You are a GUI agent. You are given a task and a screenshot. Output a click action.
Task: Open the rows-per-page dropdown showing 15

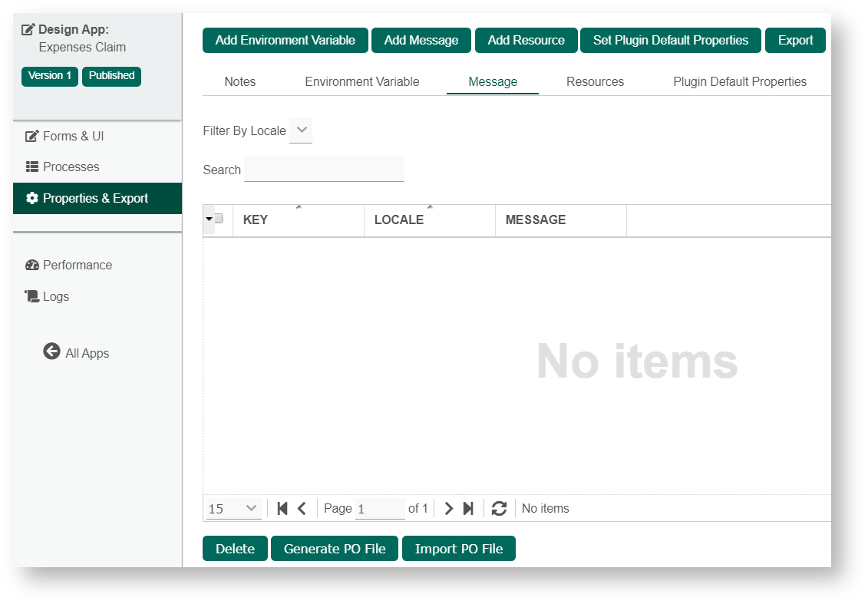pyautogui.click(x=234, y=508)
